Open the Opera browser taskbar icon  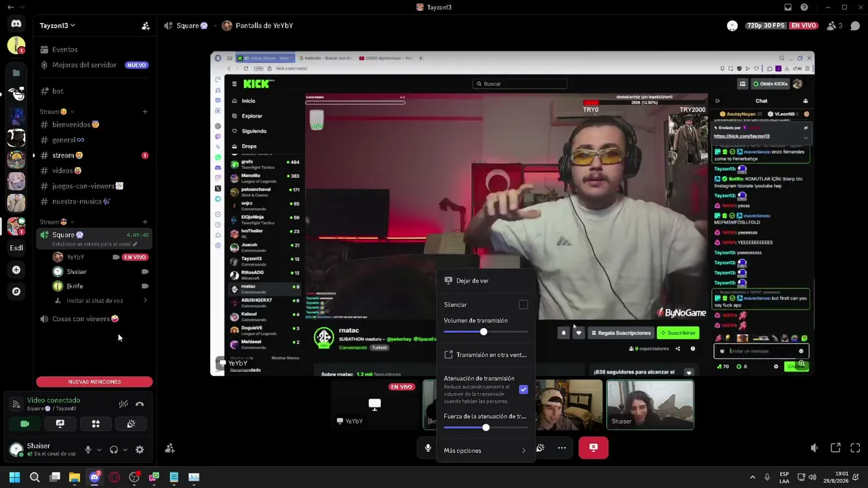point(115,477)
